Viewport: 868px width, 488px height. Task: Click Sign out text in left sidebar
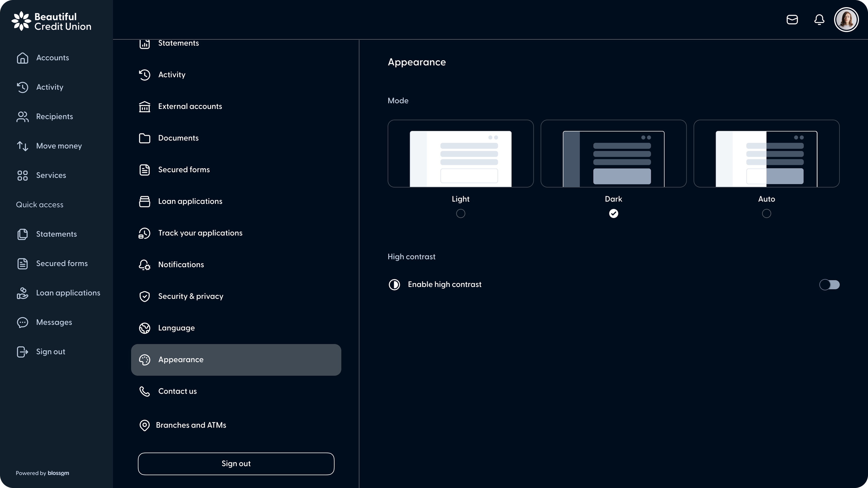(x=50, y=351)
